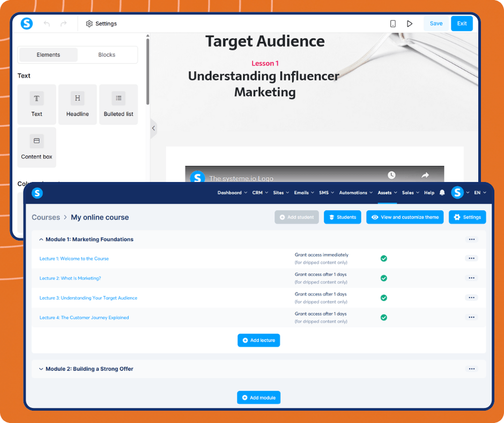The height and width of the screenshot is (423, 504).
Task: Open the Assets menu
Action: click(387, 193)
